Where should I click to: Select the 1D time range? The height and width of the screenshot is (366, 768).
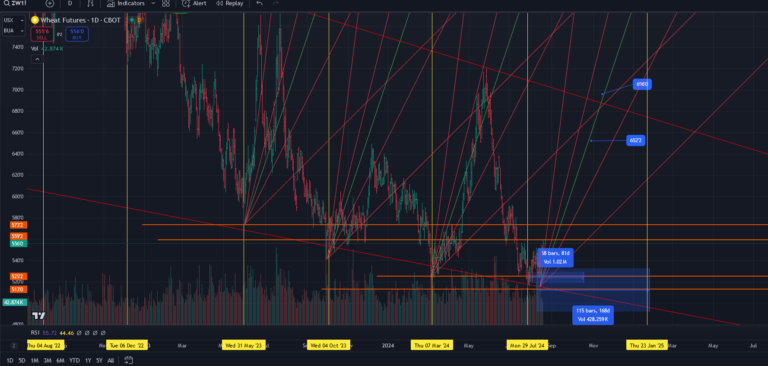[10, 361]
